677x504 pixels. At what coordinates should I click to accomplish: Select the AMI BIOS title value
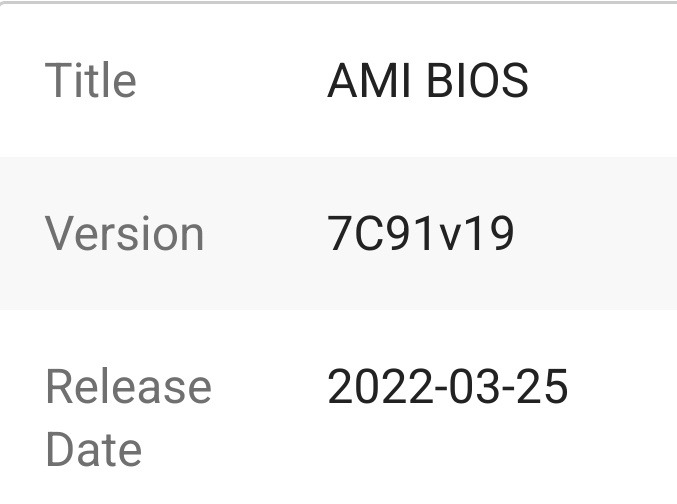[x=427, y=81]
